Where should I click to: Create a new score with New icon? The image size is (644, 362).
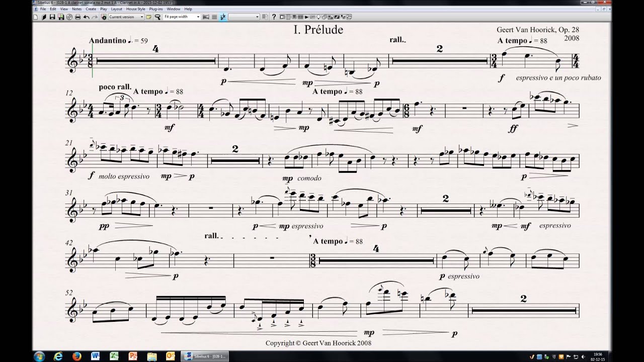[36, 17]
